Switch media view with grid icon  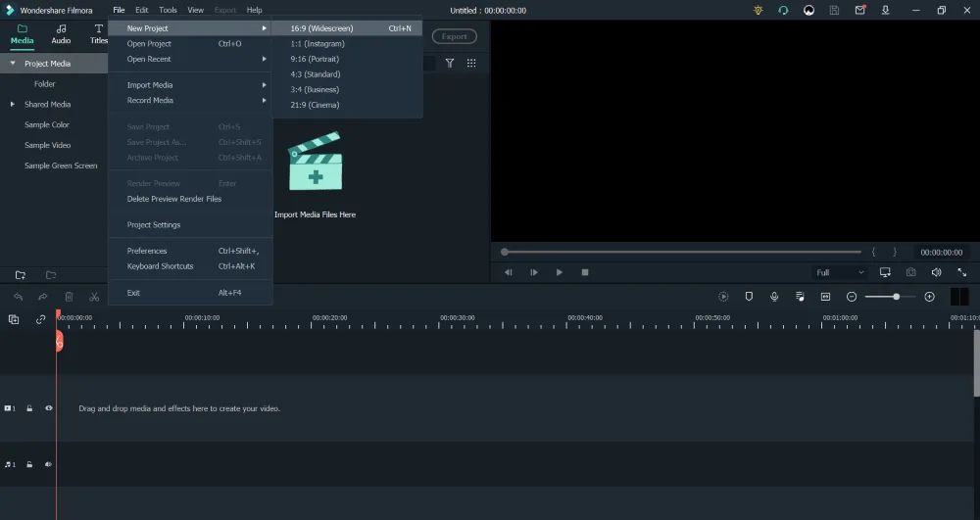(471, 63)
